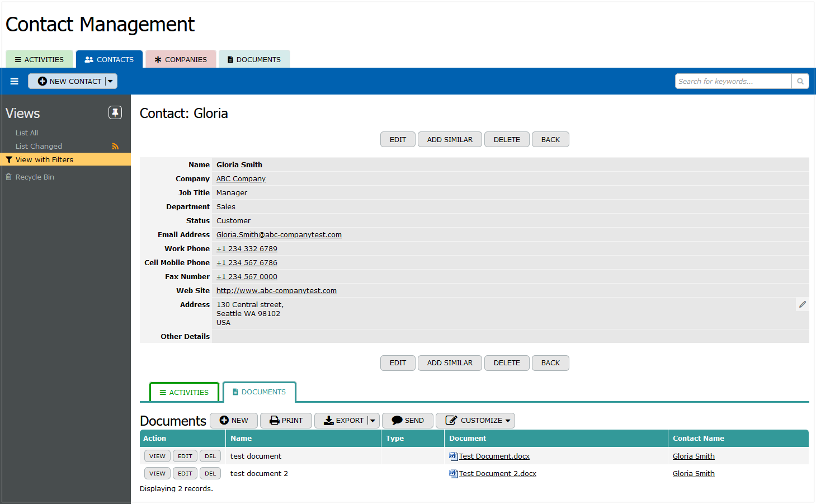Open the Export dropdown arrow

click(373, 421)
